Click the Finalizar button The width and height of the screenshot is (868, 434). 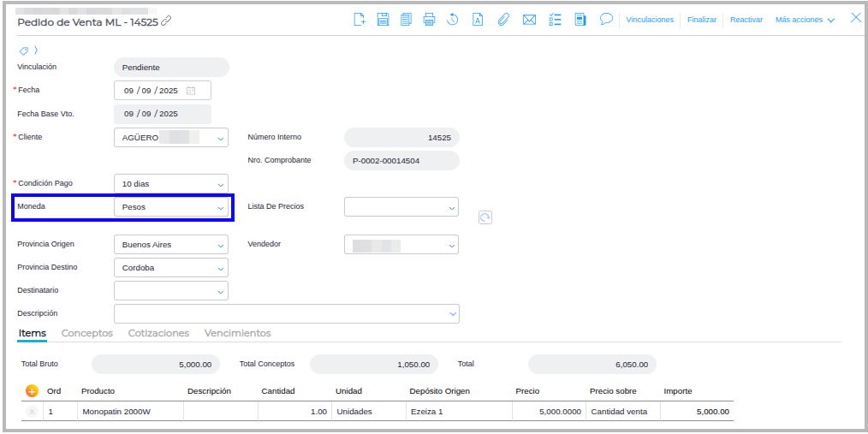tap(702, 20)
